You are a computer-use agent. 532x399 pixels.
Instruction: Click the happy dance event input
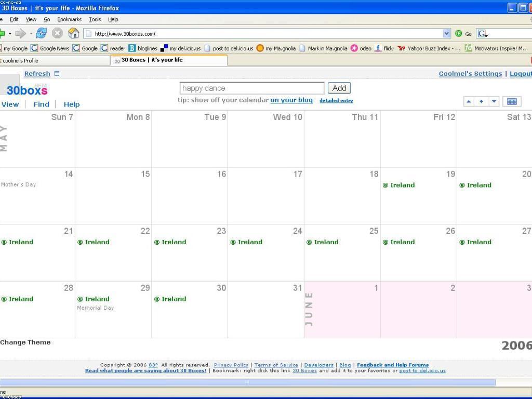(x=251, y=88)
